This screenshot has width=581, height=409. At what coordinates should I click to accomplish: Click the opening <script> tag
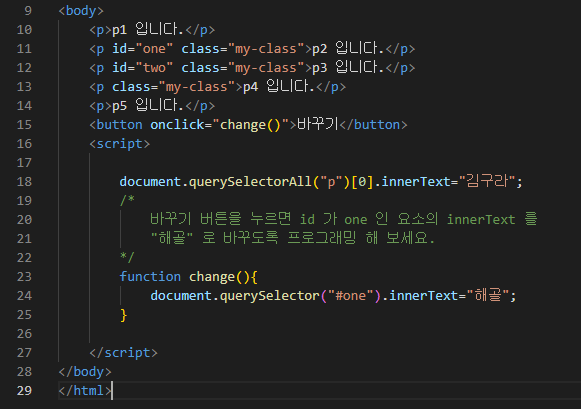coord(119,144)
